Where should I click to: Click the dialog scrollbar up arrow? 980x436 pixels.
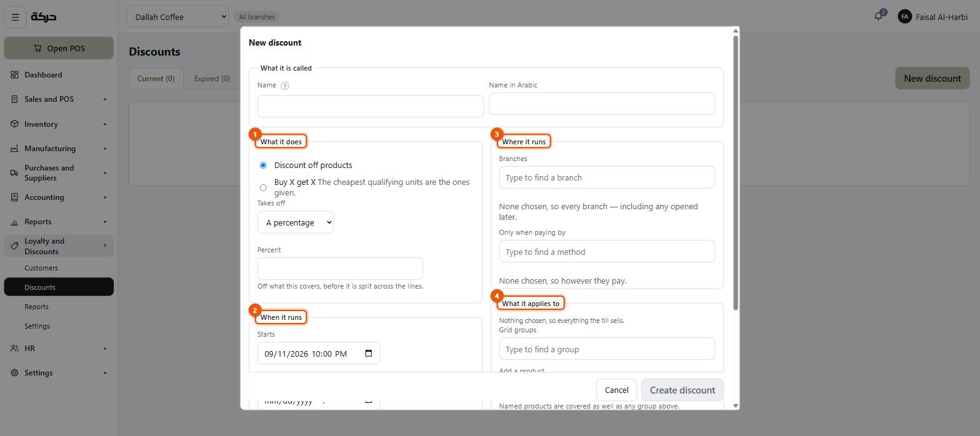tap(736, 31)
